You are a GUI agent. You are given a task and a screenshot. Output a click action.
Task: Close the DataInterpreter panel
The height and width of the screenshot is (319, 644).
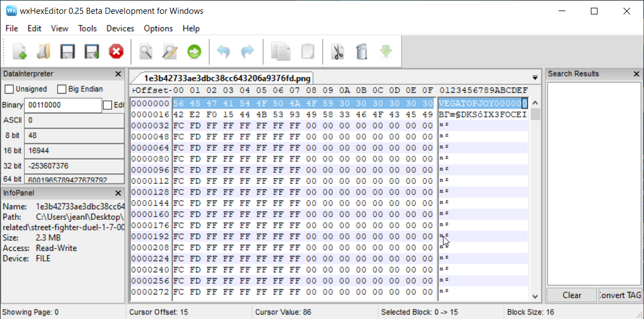118,74
